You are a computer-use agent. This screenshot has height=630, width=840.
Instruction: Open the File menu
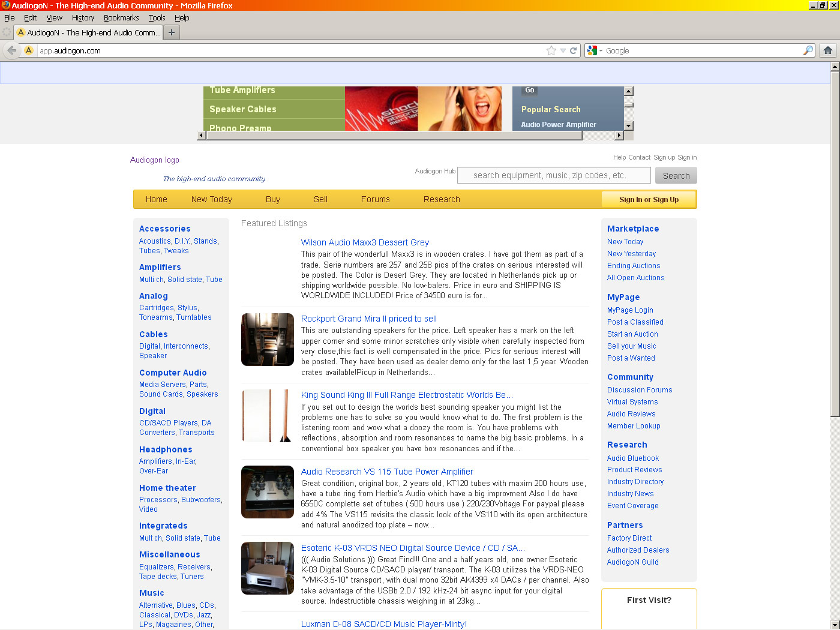coord(10,18)
